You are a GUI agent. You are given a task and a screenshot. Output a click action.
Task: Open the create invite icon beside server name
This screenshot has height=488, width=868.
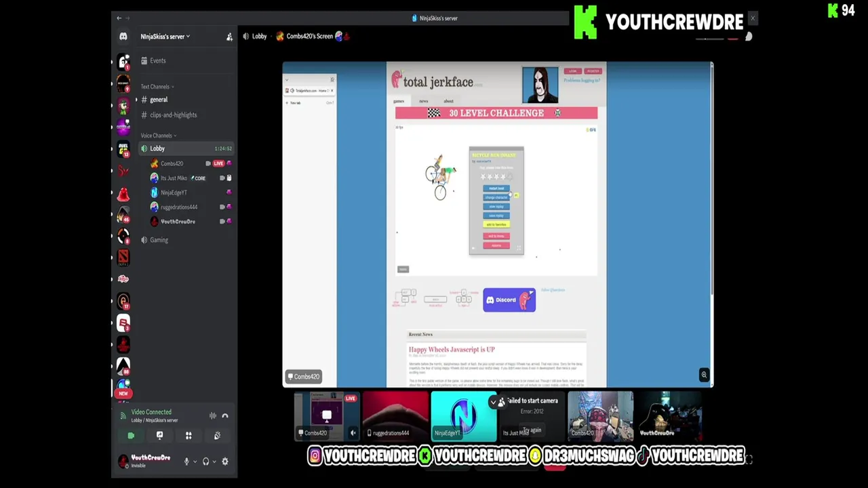click(229, 37)
